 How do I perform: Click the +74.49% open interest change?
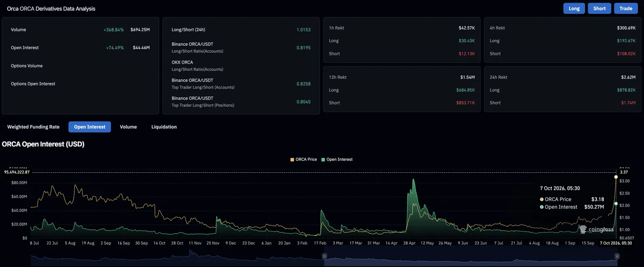(x=115, y=48)
